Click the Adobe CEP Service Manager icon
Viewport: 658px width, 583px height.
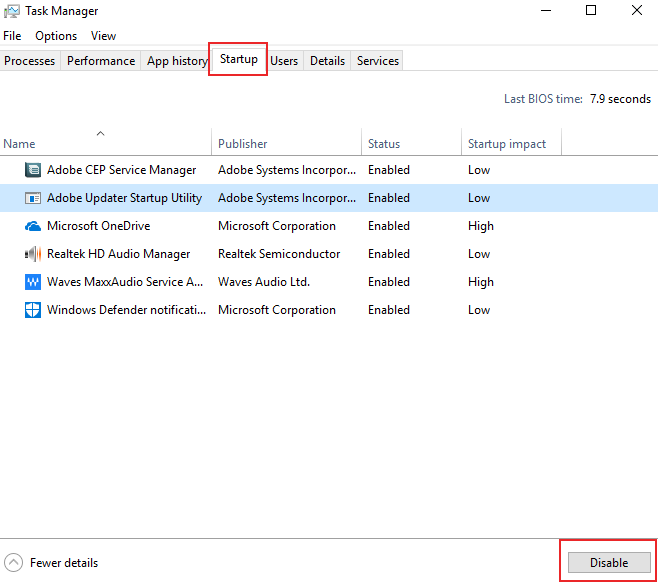(x=33, y=170)
